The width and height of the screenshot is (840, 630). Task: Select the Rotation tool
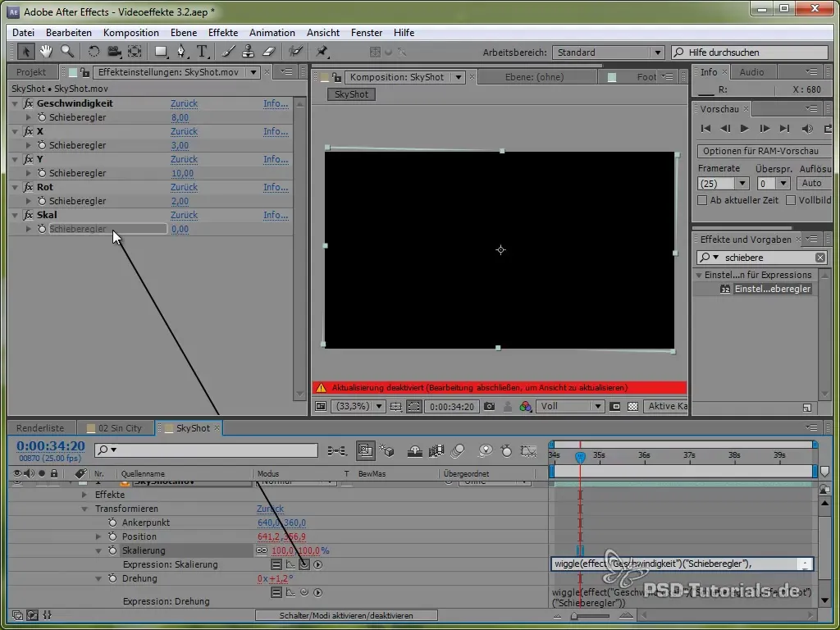pos(94,52)
